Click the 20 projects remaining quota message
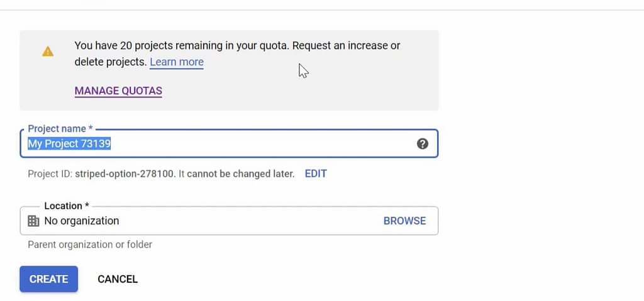Screen dimensions: 644x301 (x=183, y=46)
